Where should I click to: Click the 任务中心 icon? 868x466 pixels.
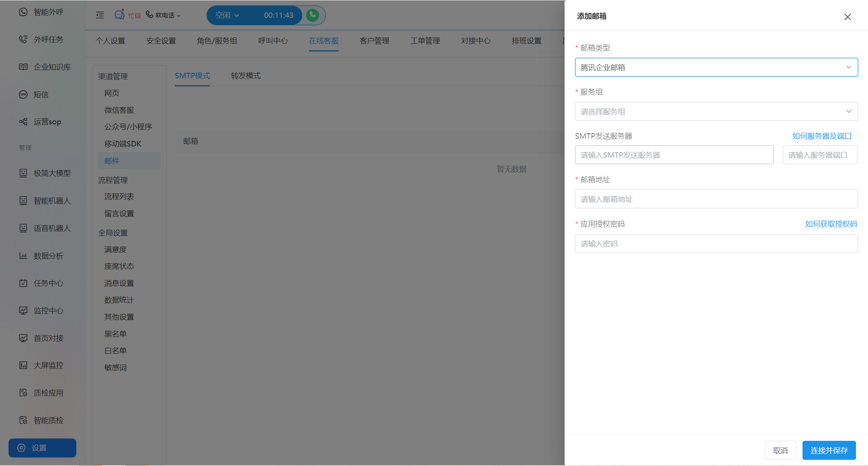point(23,283)
